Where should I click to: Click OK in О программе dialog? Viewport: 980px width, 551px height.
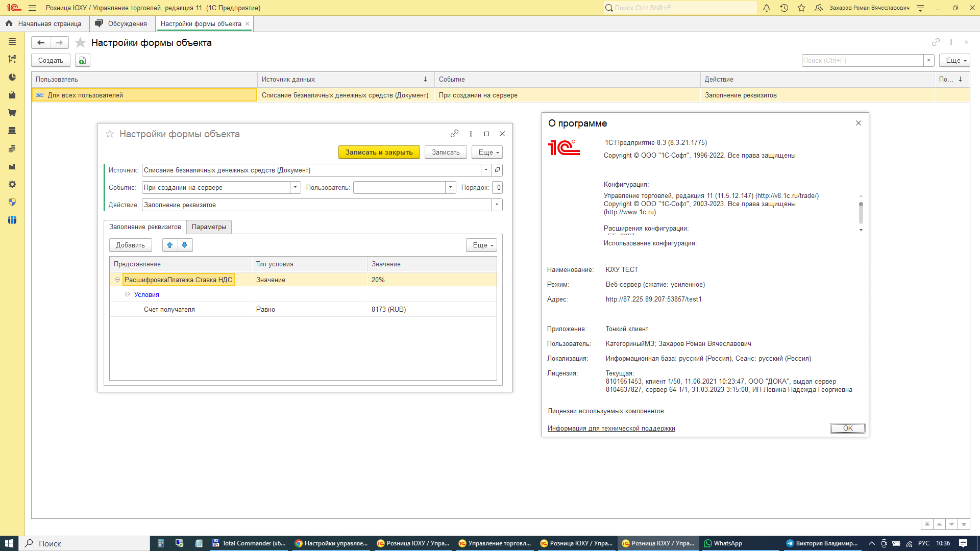click(x=847, y=428)
